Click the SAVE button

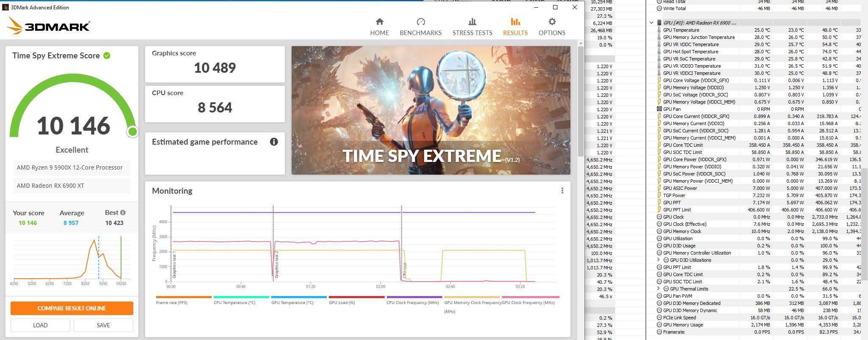(103, 325)
